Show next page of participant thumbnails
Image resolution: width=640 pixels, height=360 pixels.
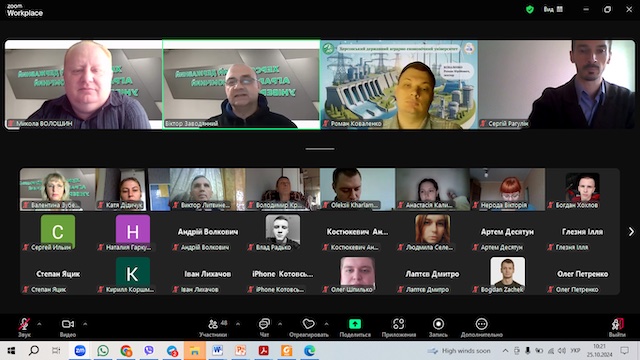point(631,231)
